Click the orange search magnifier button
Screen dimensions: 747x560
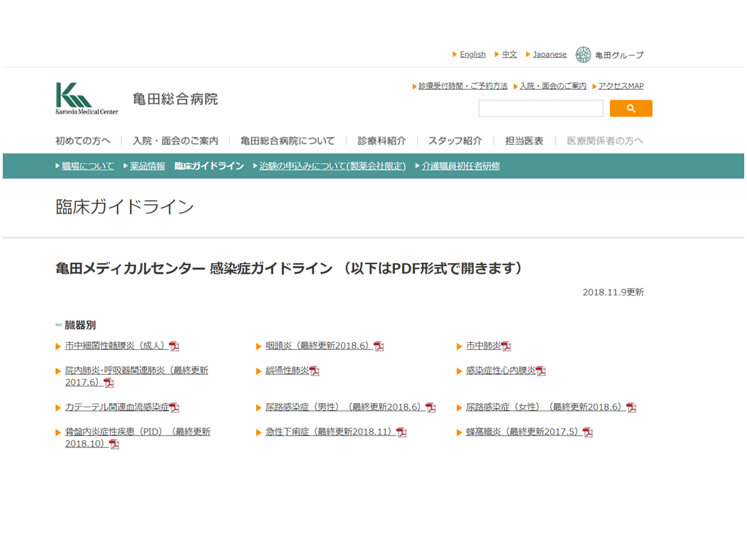coord(631,109)
